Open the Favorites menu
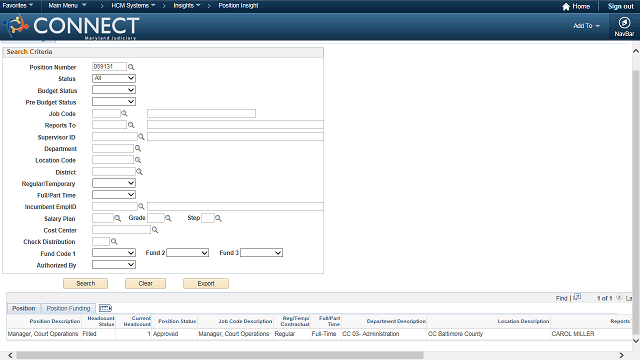The height and width of the screenshot is (360, 640). (18, 6)
